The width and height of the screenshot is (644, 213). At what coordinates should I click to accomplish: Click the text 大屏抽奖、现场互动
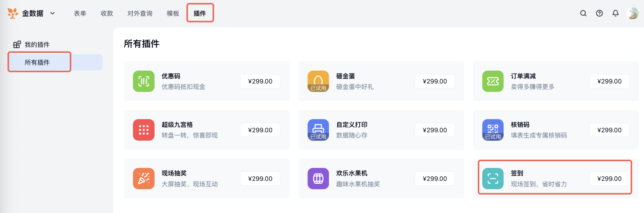tap(190, 184)
